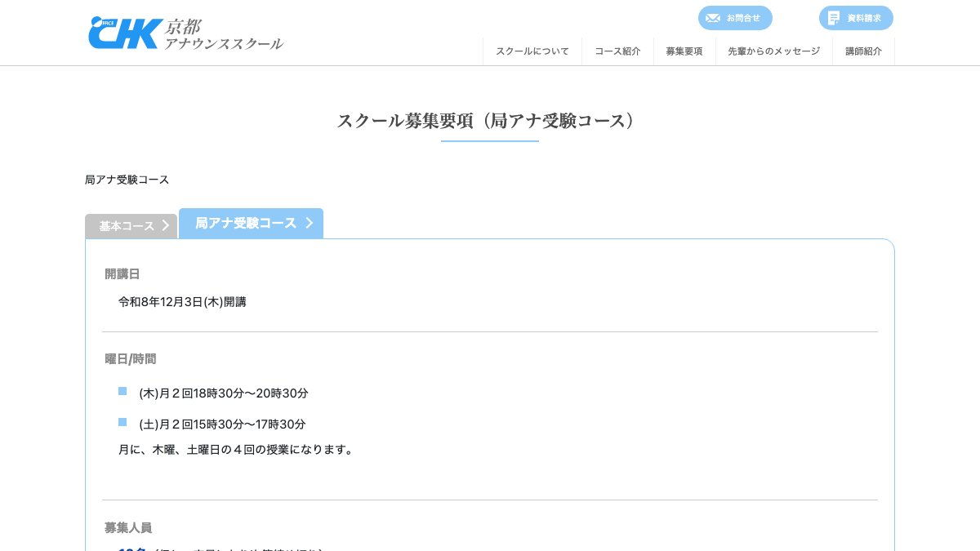Click the document icon in 資料請求 button
This screenshot has width=980, height=551.
(834, 18)
